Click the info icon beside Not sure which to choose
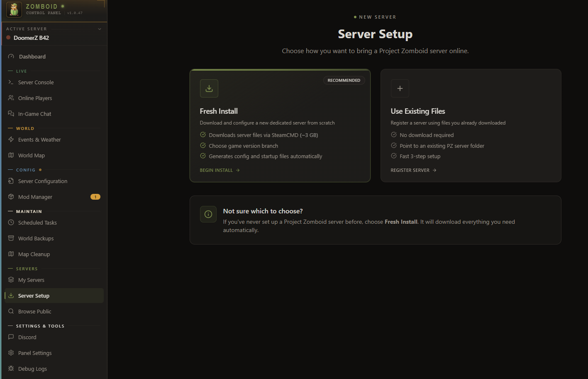The image size is (588, 379). [x=208, y=214]
